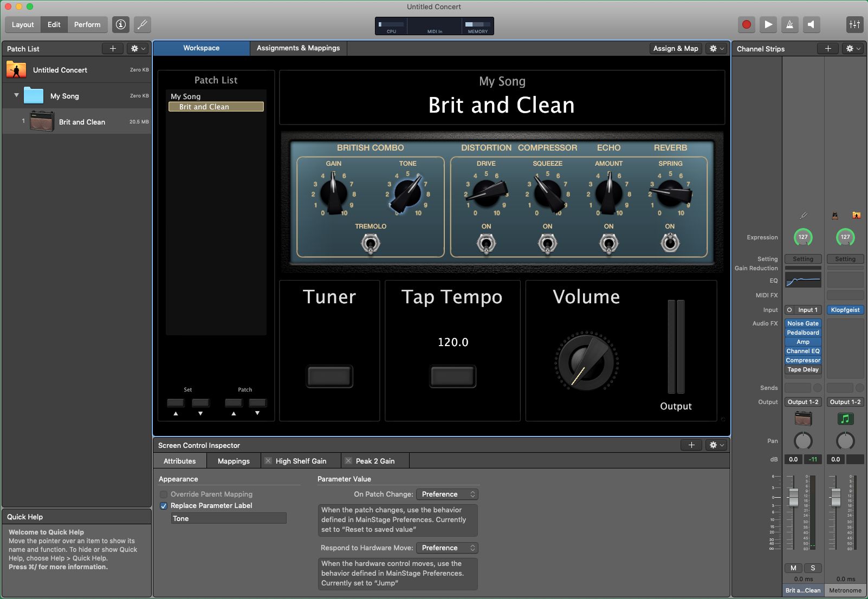Image resolution: width=868 pixels, height=599 pixels.
Task: Open Respond to Hardware Move dropdown
Action: coord(447,548)
